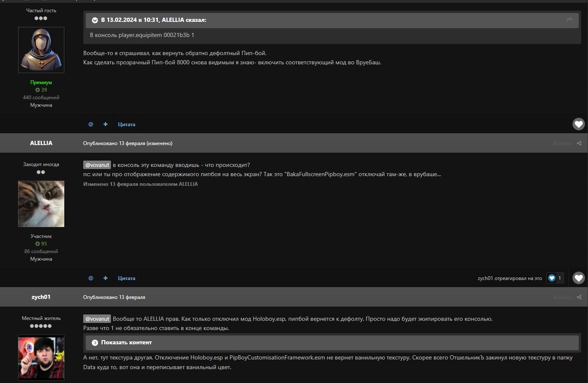Like ALELLIA's post with heart button
This screenshot has height=383, width=588.
point(578,278)
